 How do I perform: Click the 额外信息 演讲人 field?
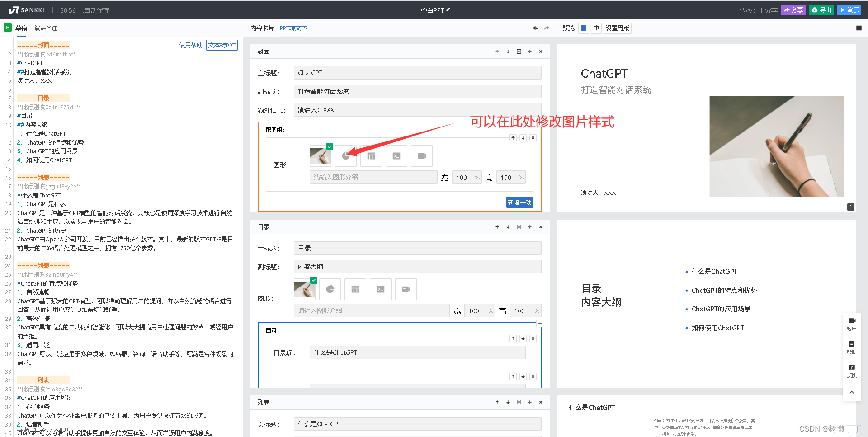[x=418, y=110]
